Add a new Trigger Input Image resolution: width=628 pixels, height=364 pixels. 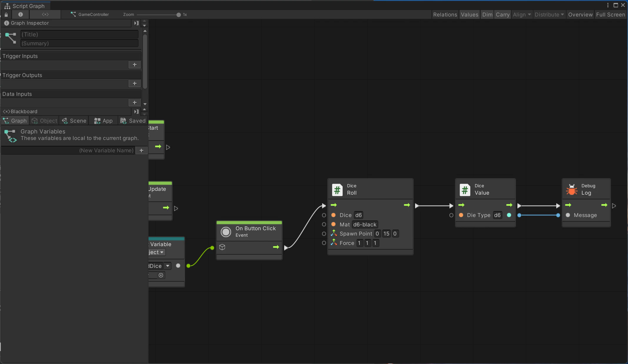pyautogui.click(x=135, y=65)
